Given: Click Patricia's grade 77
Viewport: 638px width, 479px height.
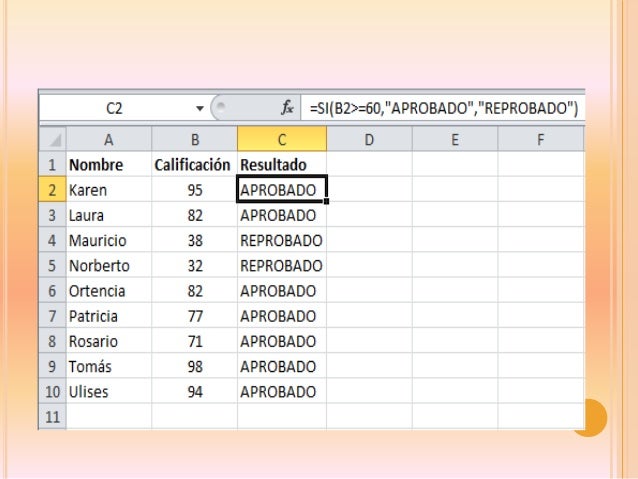Looking at the screenshot, I should coord(194,316).
